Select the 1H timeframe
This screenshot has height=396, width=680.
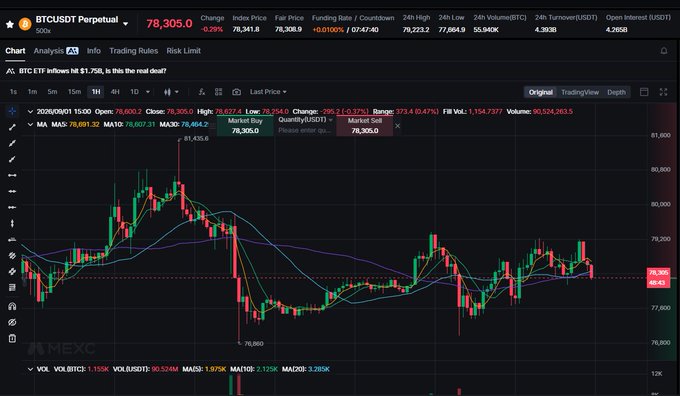(x=96, y=92)
